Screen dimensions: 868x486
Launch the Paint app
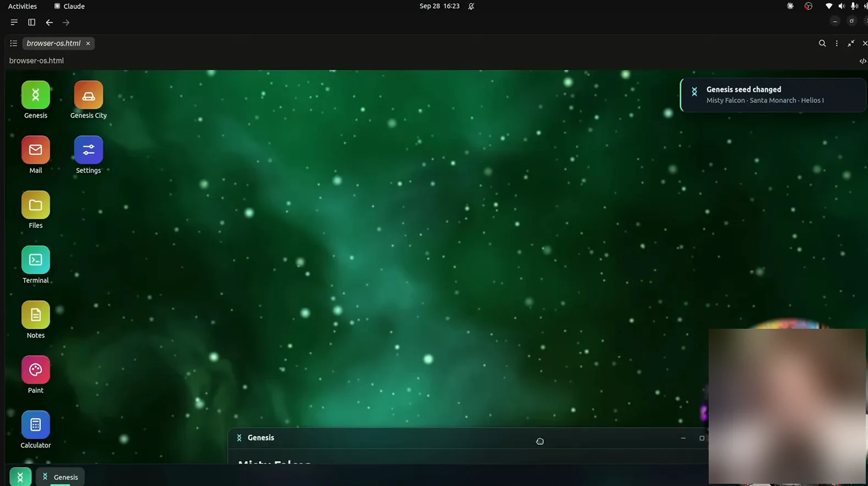pos(36,370)
